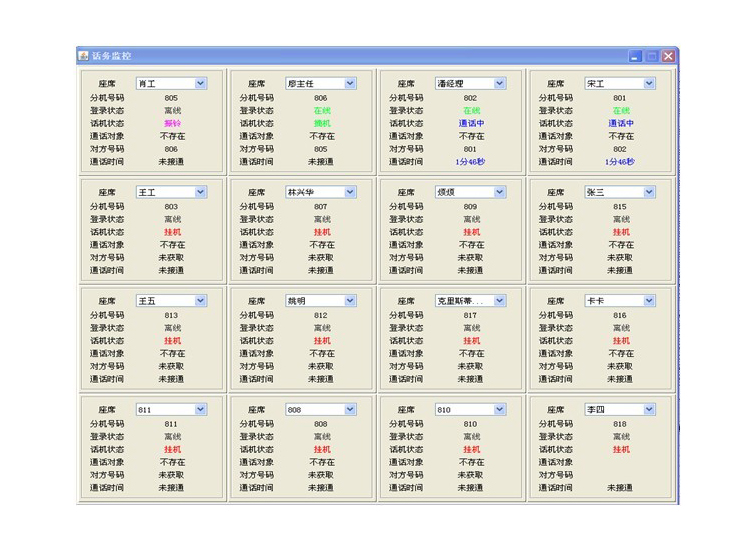Click 不存在 value in 林兴华 panel

pos(322,244)
